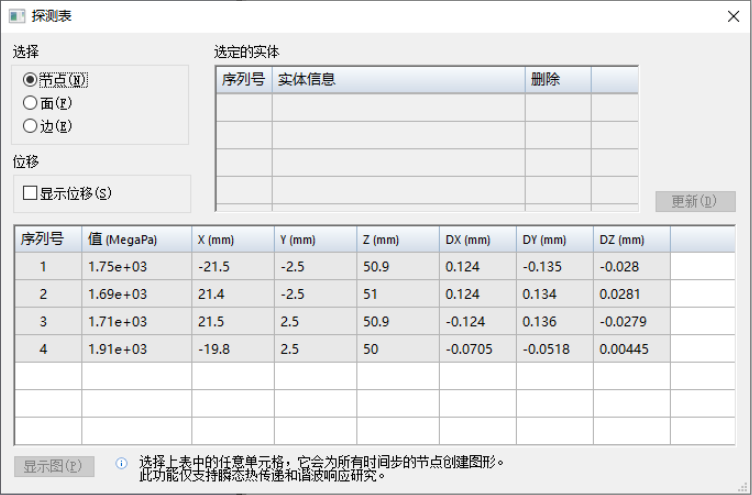The width and height of the screenshot is (752, 495).
Task: Close the 探测表 dialog
Action: (733, 16)
